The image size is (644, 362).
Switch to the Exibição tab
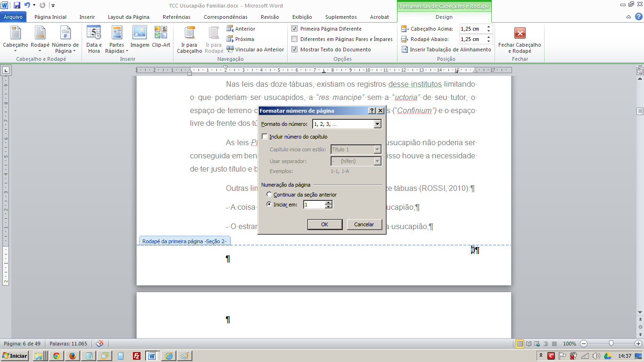point(302,17)
